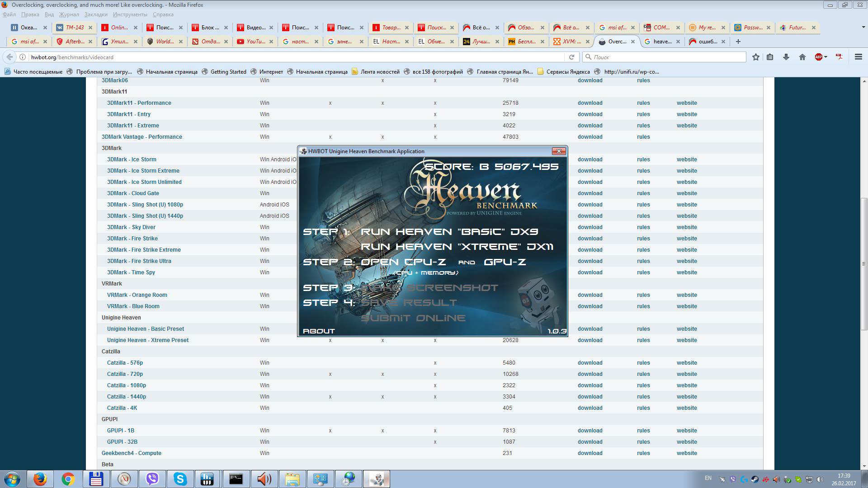Open the site information icon in the address bar
Screen dimensions: 868x488
pyautogui.click(x=22, y=57)
